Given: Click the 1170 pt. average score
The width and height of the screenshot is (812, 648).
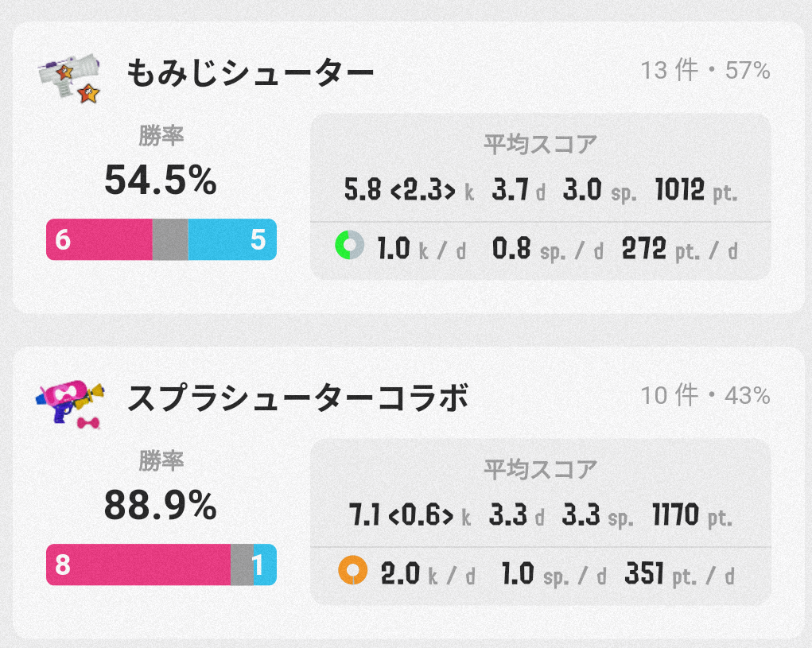Looking at the screenshot, I should 692,517.
